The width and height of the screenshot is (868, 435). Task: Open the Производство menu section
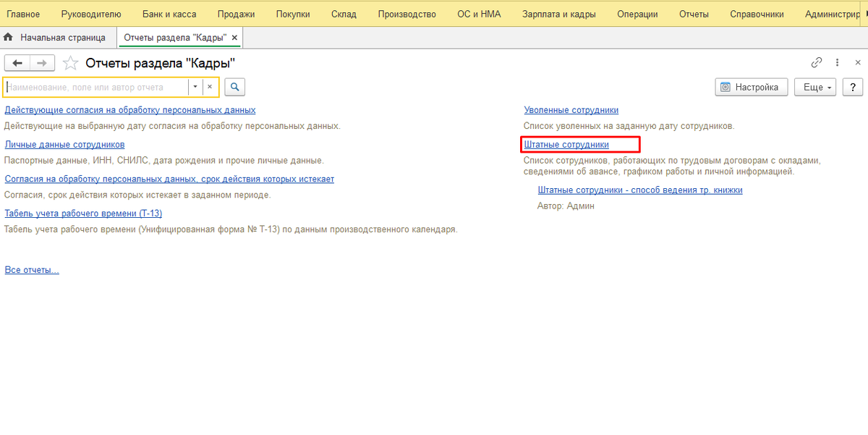tap(407, 14)
